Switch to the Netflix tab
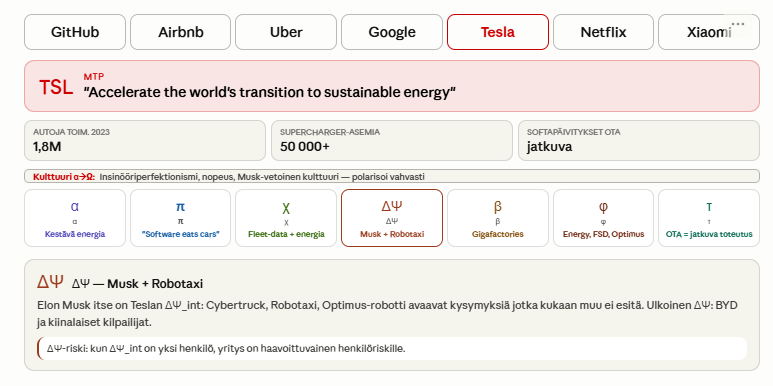 pos(603,32)
